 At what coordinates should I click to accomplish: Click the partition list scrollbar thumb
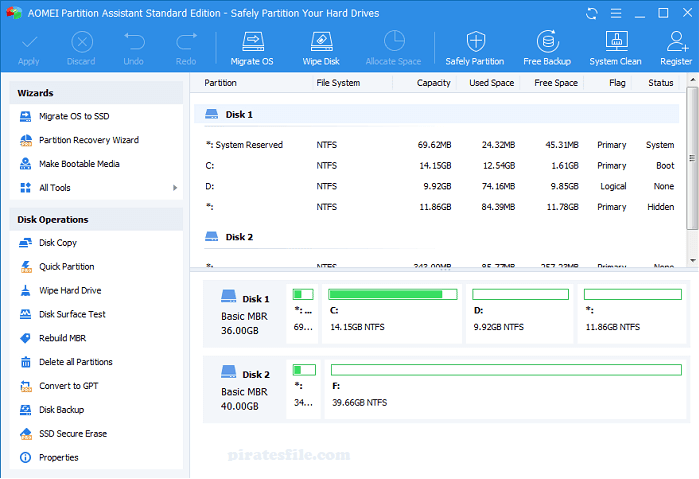click(x=692, y=158)
